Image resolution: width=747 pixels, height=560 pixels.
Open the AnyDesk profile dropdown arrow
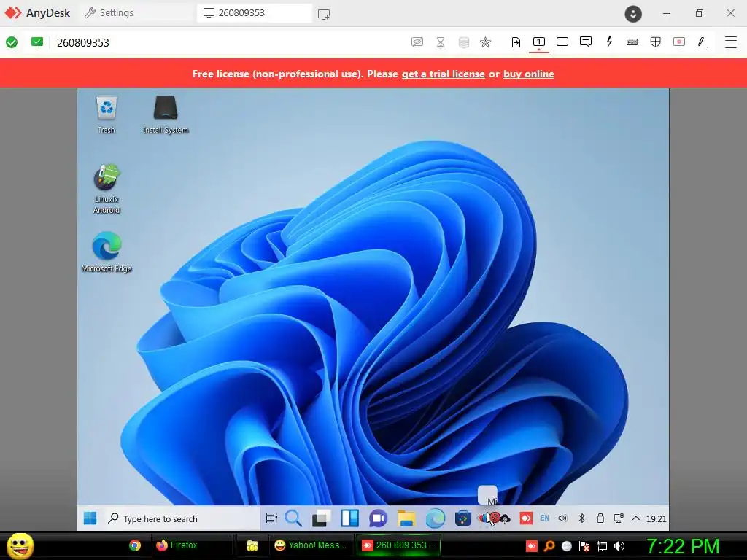pyautogui.click(x=633, y=13)
